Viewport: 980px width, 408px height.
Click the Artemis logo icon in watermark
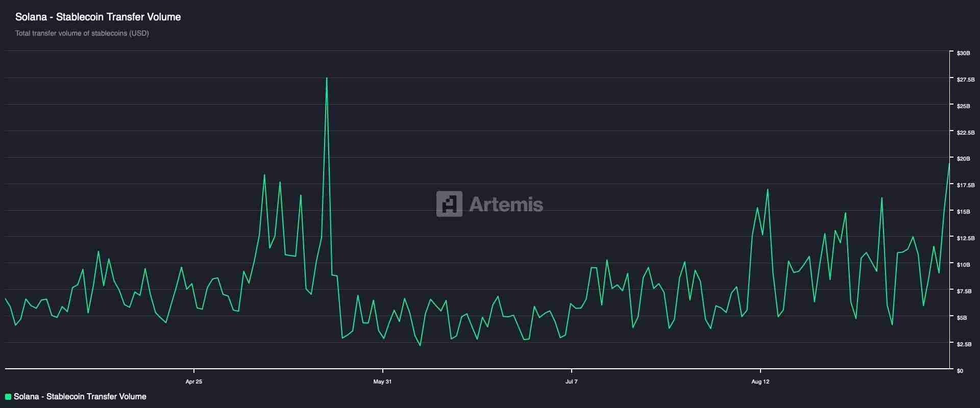pyautogui.click(x=449, y=204)
